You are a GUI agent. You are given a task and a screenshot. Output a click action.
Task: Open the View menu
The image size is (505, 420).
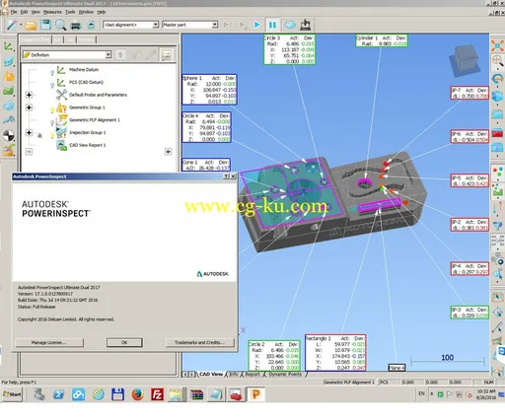[x=36, y=12]
